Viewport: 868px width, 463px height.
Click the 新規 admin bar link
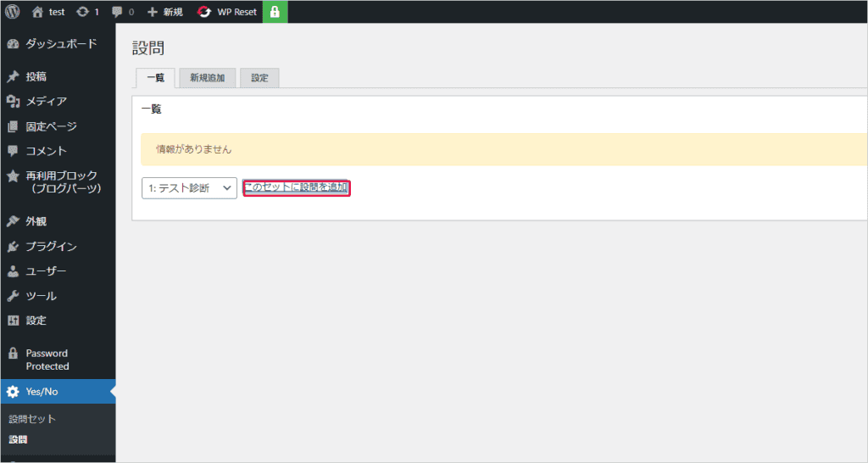pyautogui.click(x=173, y=12)
